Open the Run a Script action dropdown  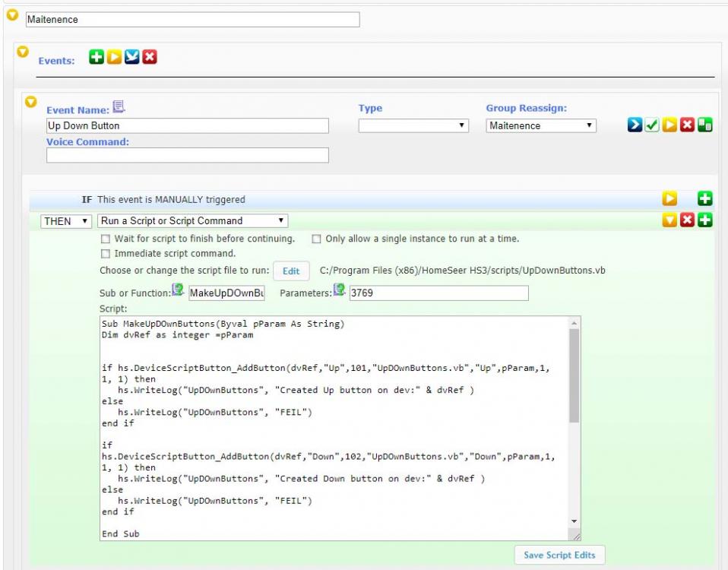pyautogui.click(x=193, y=220)
